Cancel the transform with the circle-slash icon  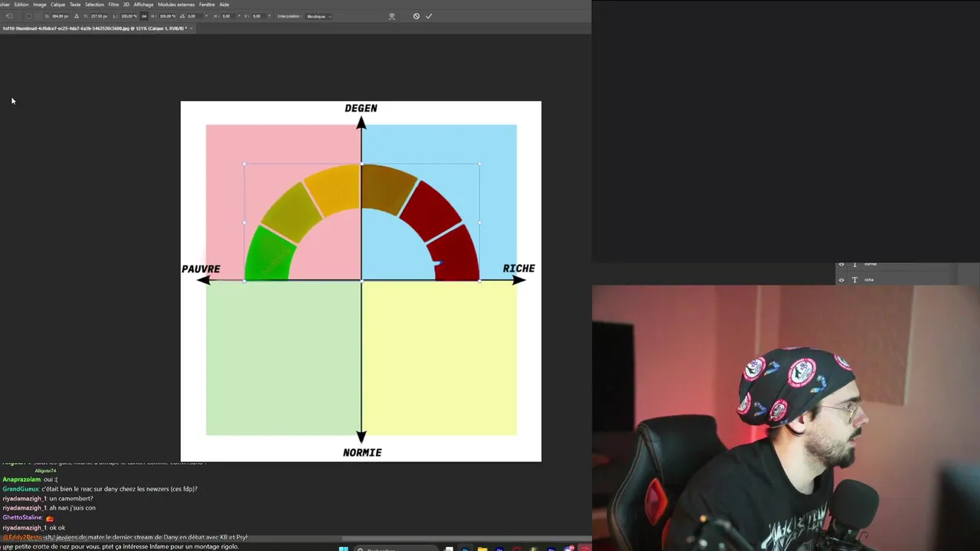point(416,16)
